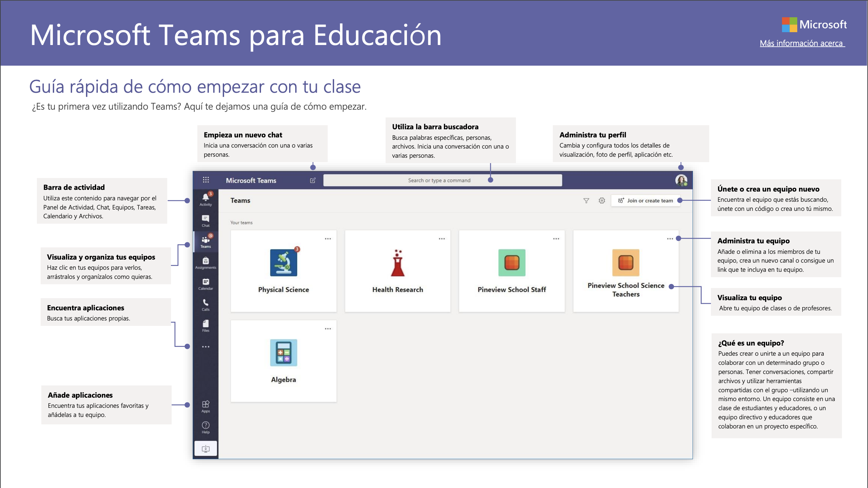Expand more apps ellipsis in sidebar
Screen dimensions: 868x488
(205, 347)
